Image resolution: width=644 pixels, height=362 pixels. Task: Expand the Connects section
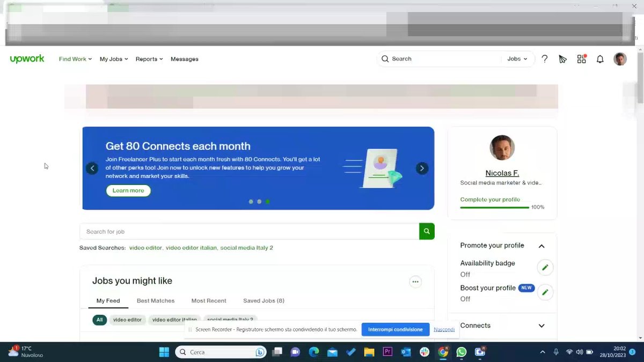(x=541, y=326)
